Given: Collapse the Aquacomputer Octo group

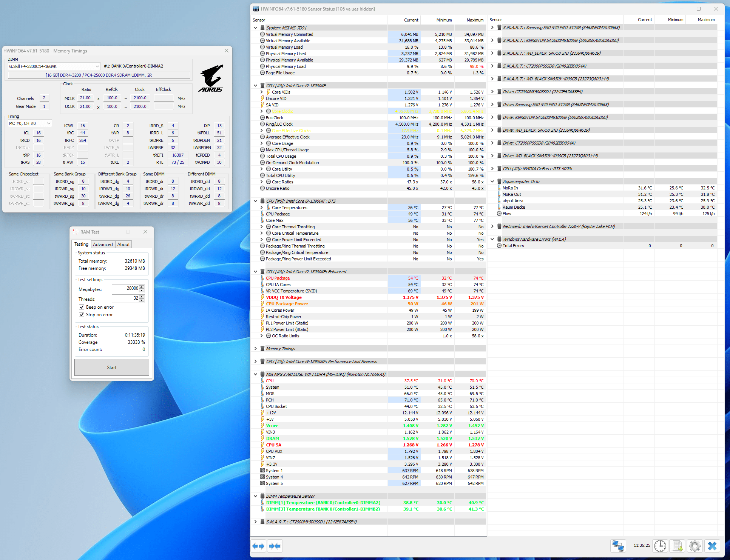Looking at the screenshot, I should coord(492,182).
